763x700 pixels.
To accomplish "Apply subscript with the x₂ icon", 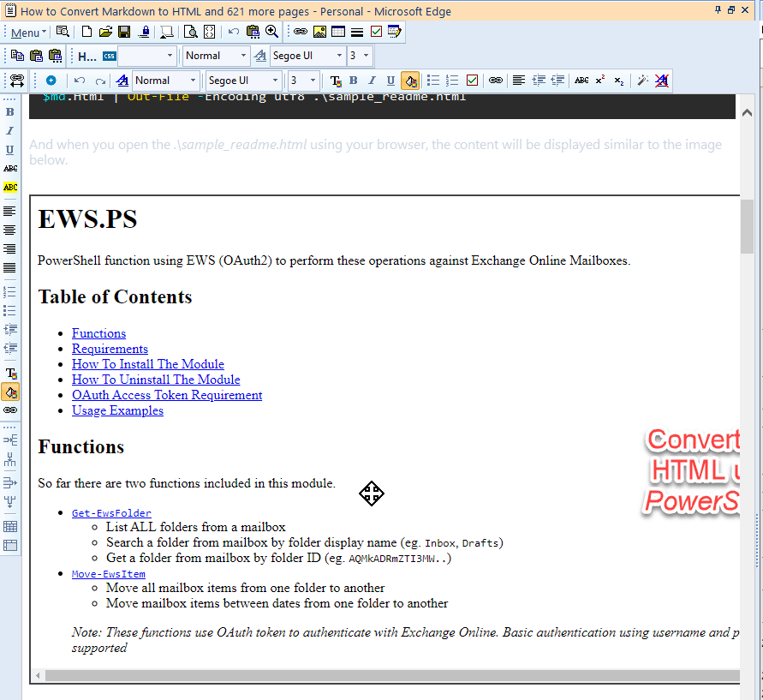I will click(619, 81).
